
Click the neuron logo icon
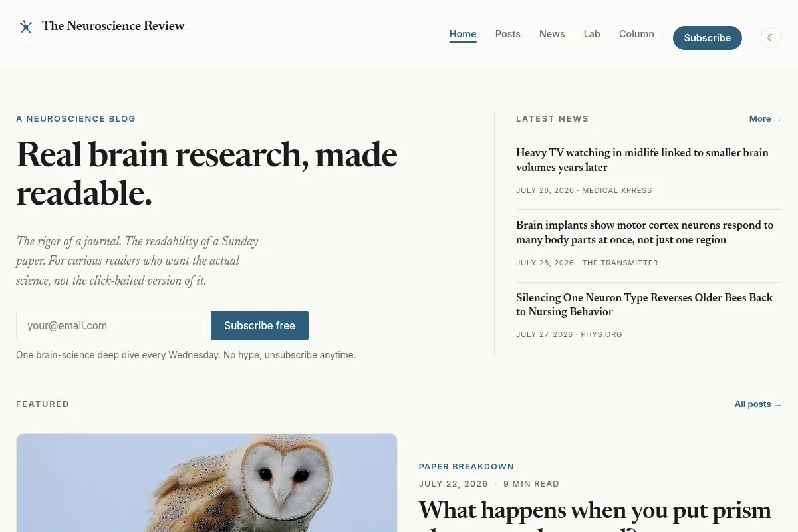[26, 27]
